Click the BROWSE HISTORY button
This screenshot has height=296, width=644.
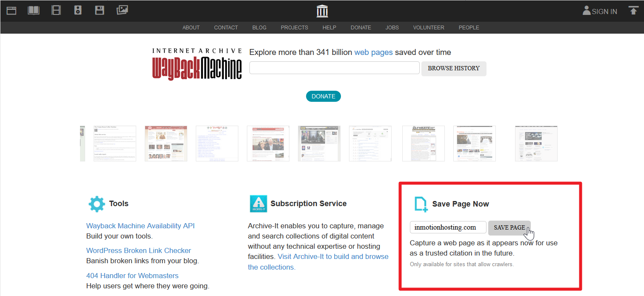tap(454, 69)
